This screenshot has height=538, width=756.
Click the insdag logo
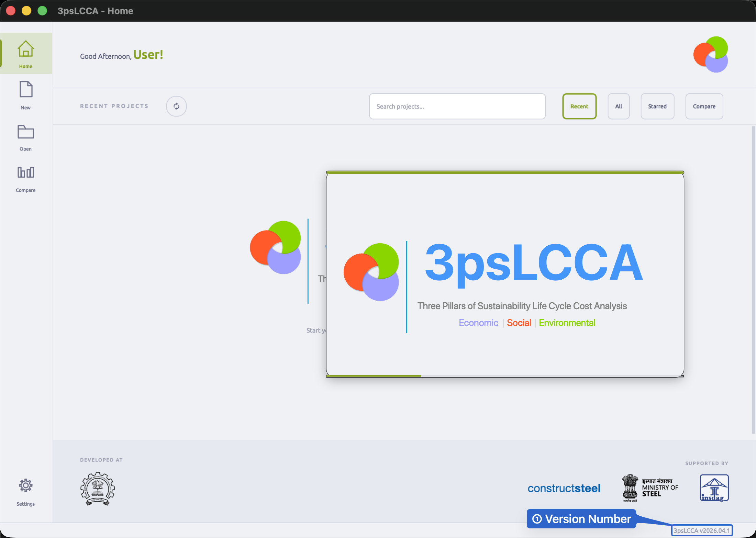[x=714, y=488]
